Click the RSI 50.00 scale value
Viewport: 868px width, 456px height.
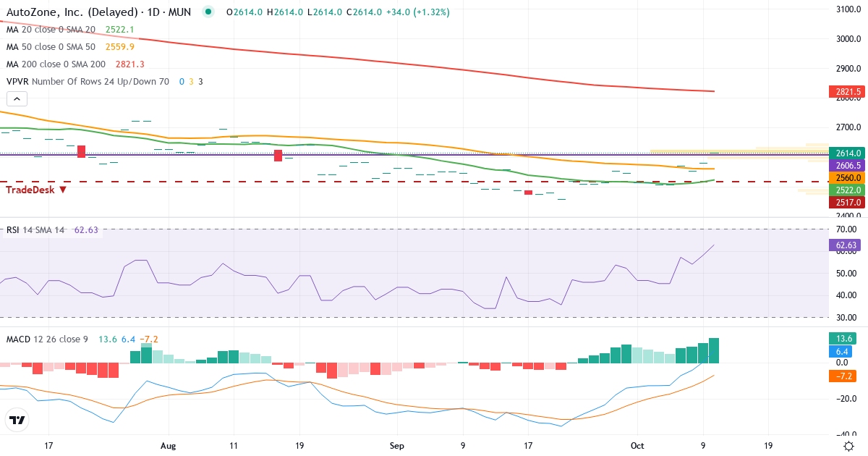[846, 273]
